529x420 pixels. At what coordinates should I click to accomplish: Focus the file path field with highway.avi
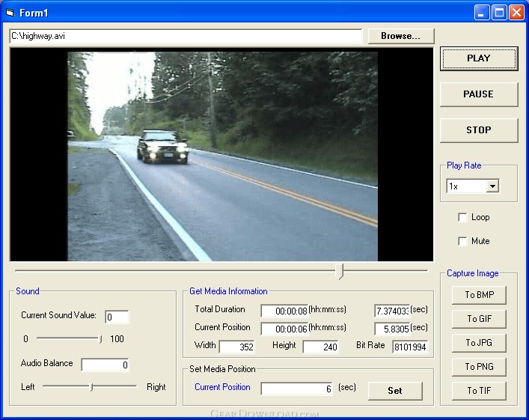tap(186, 36)
